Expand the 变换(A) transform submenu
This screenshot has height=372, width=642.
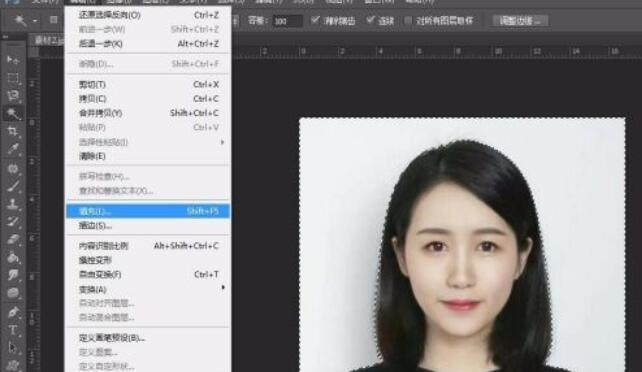148,289
